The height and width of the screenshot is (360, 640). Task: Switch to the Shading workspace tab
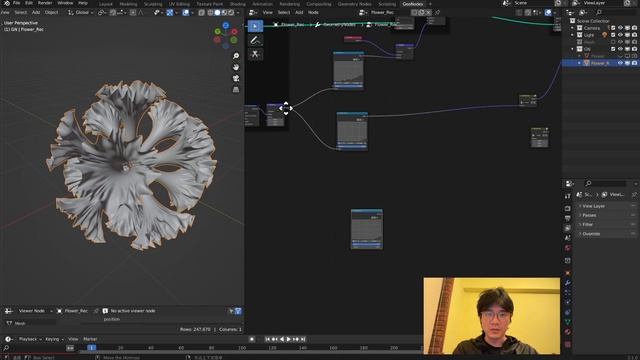coord(237,4)
